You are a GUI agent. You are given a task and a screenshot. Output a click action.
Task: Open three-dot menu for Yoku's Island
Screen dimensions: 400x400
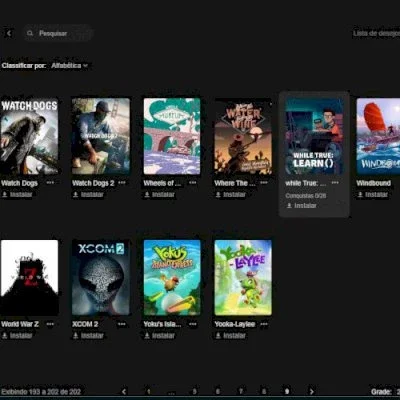193,324
